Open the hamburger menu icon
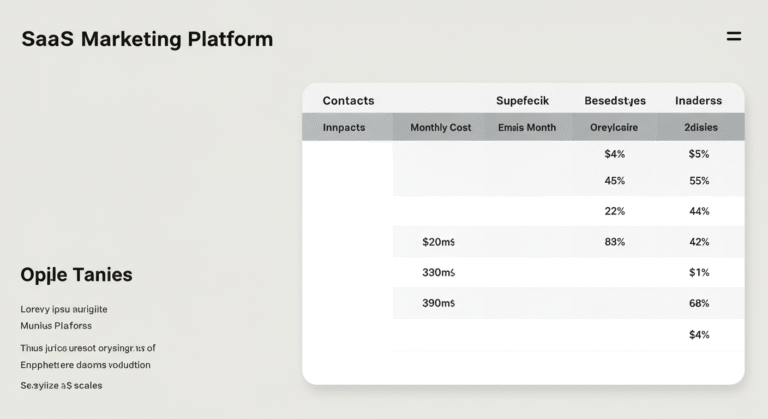The image size is (768, 419). [733, 37]
